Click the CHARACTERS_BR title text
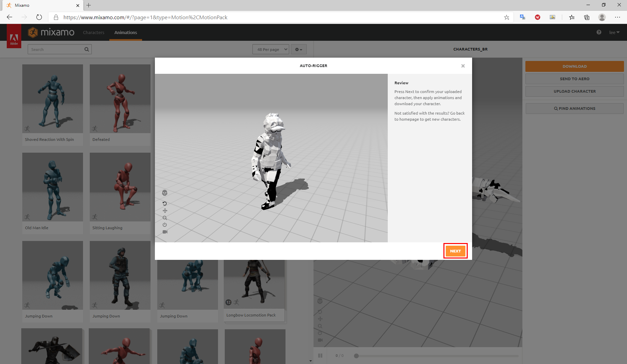Viewport: 627px width, 364px height. coord(470,49)
